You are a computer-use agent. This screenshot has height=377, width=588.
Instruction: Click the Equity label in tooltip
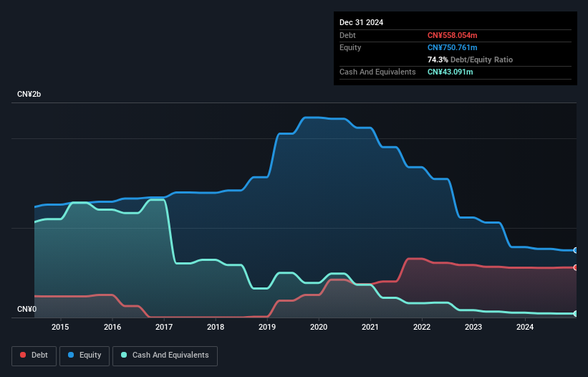pyautogui.click(x=350, y=47)
